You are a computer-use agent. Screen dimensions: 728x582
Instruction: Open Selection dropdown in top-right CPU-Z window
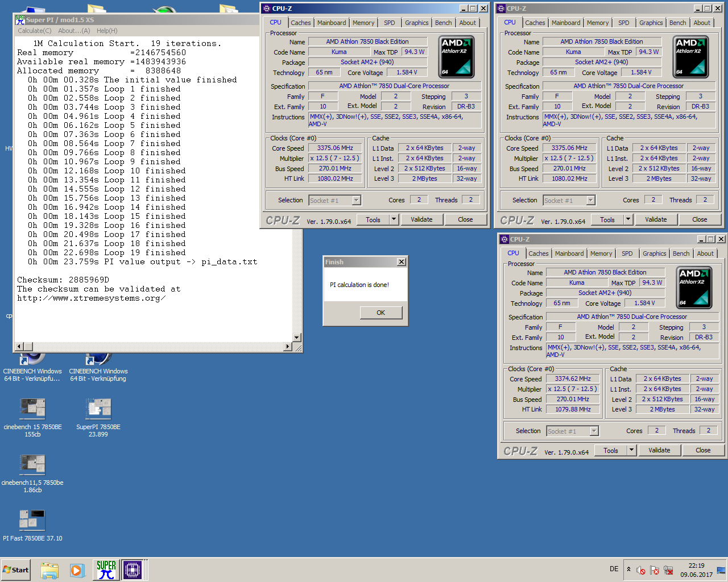pos(569,200)
